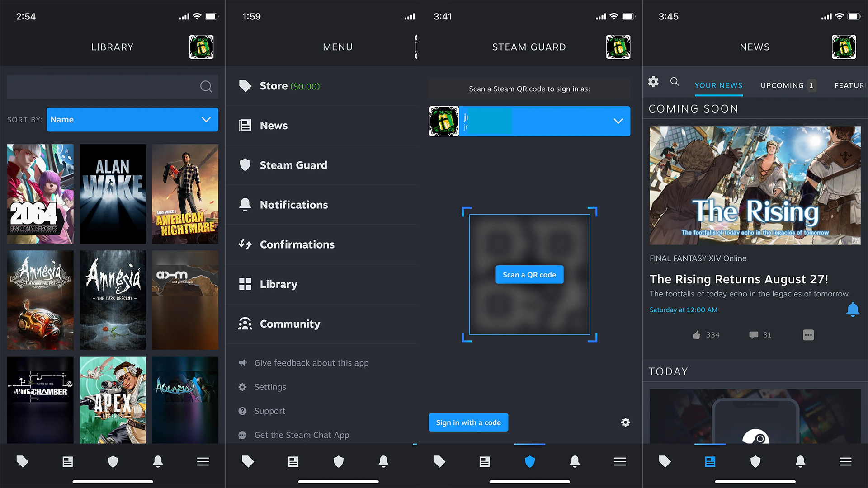Open Amnesia The Dark Descent cover
The height and width of the screenshot is (488, 868).
pyautogui.click(x=113, y=300)
